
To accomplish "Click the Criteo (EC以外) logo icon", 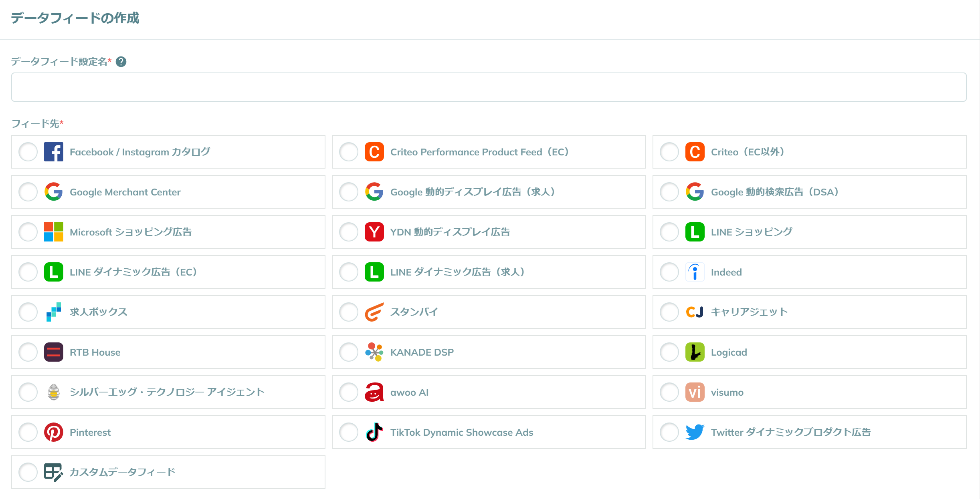I will point(695,152).
